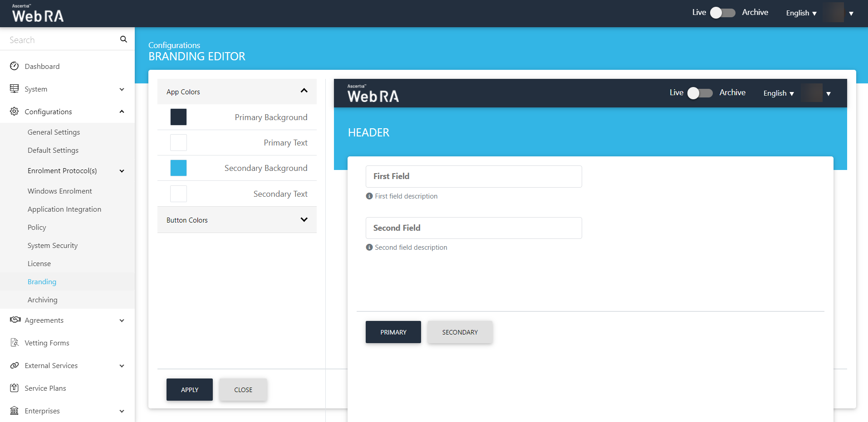Go to the Dashboard

42,66
